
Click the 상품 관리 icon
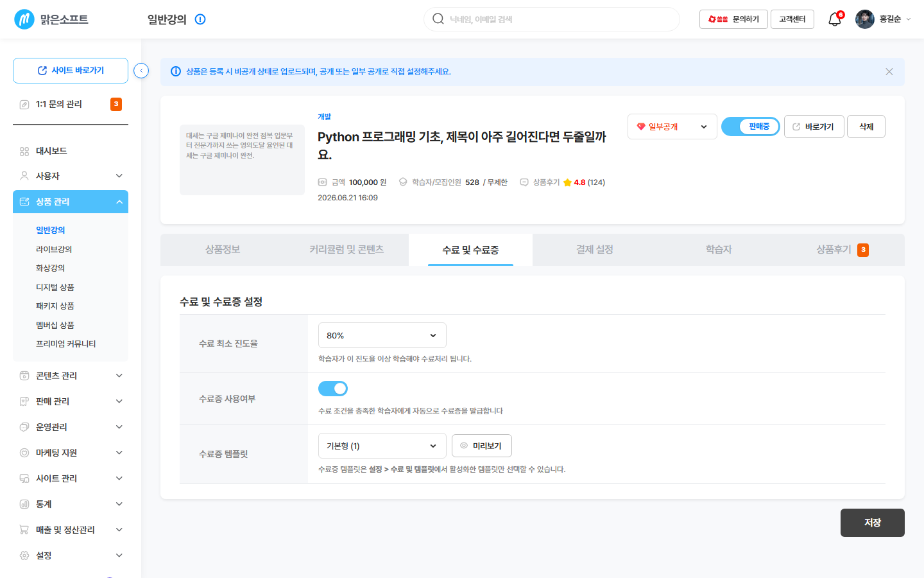tap(24, 202)
